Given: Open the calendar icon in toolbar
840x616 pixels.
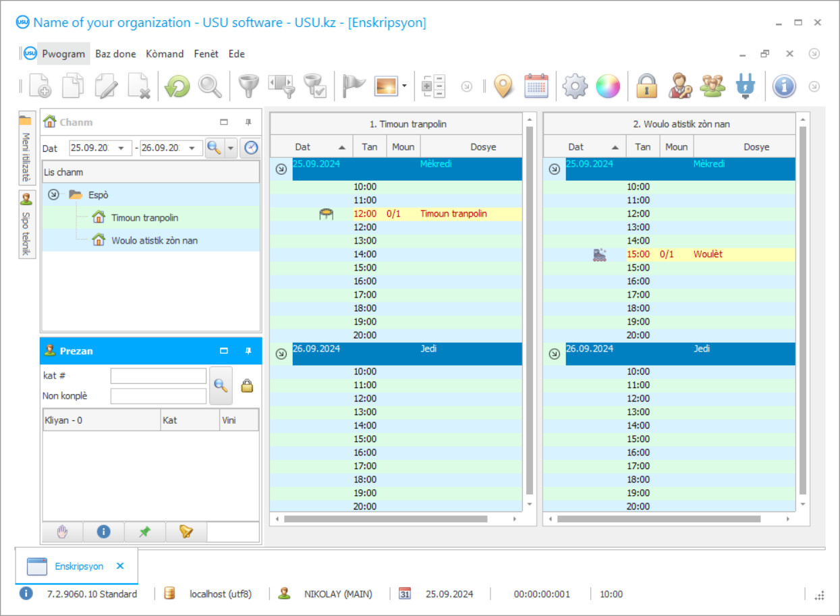Looking at the screenshot, I should click(x=536, y=86).
